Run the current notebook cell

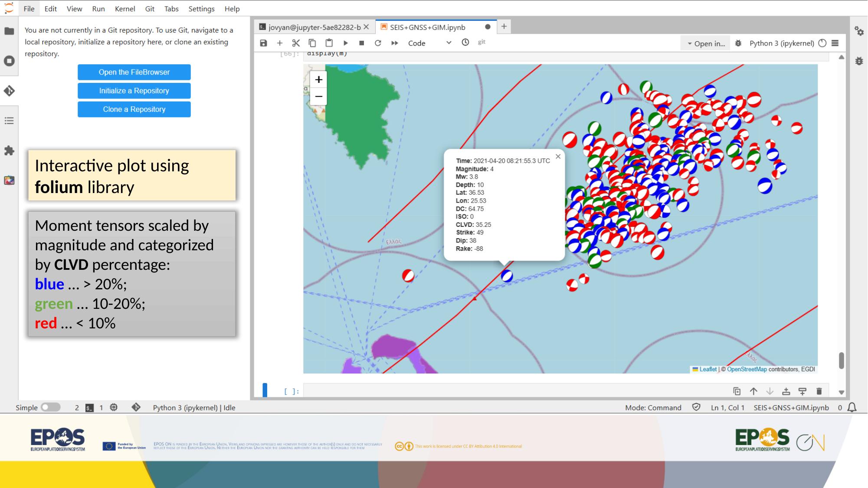click(346, 43)
